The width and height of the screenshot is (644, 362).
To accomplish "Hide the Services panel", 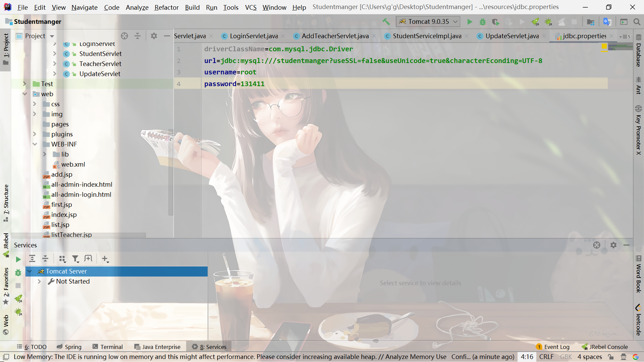I will click(x=627, y=245).
